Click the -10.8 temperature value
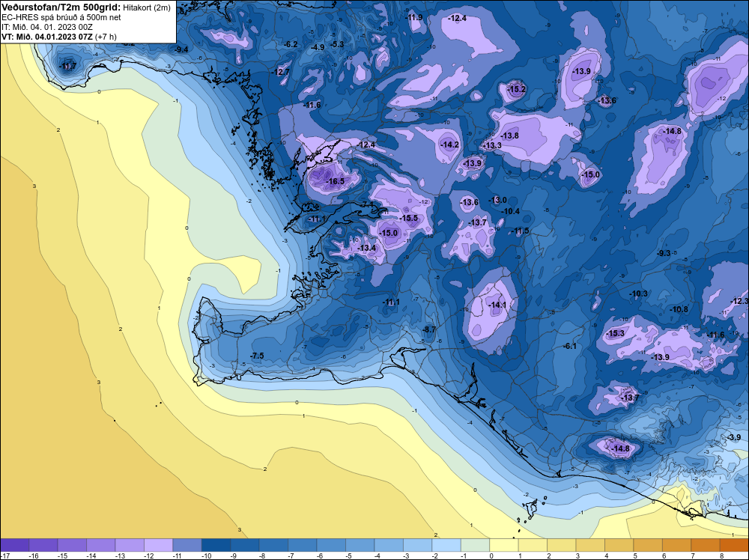 (x=679, y=309)
